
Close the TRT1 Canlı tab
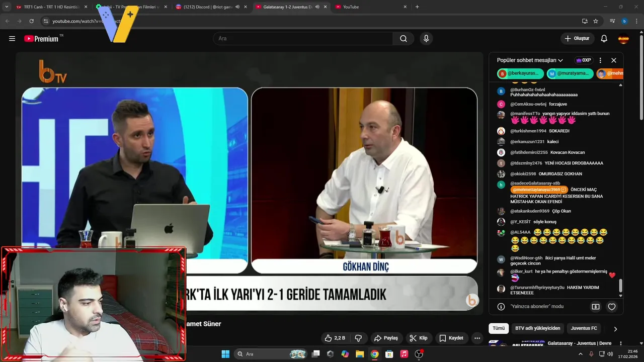click(86, 7)
